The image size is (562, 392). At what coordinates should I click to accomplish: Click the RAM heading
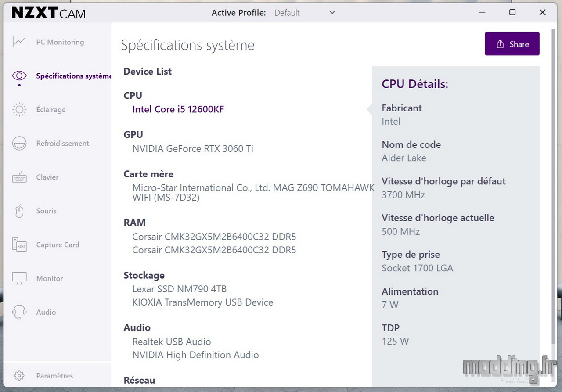(134, 223)
